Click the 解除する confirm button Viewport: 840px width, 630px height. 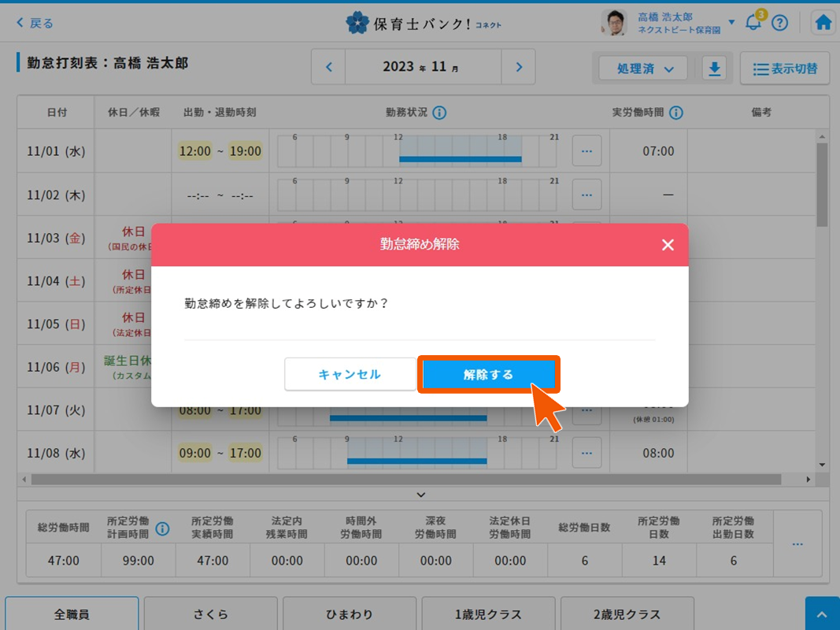[x=488, y=374]
